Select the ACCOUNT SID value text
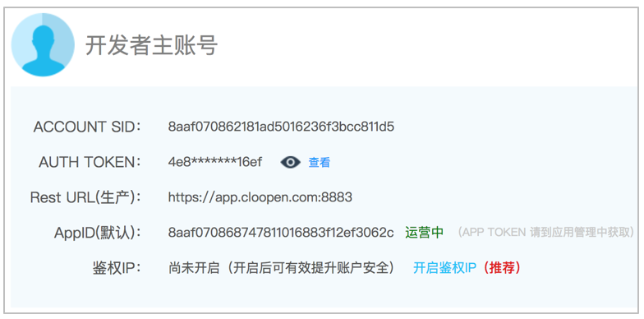 (281, 127)
